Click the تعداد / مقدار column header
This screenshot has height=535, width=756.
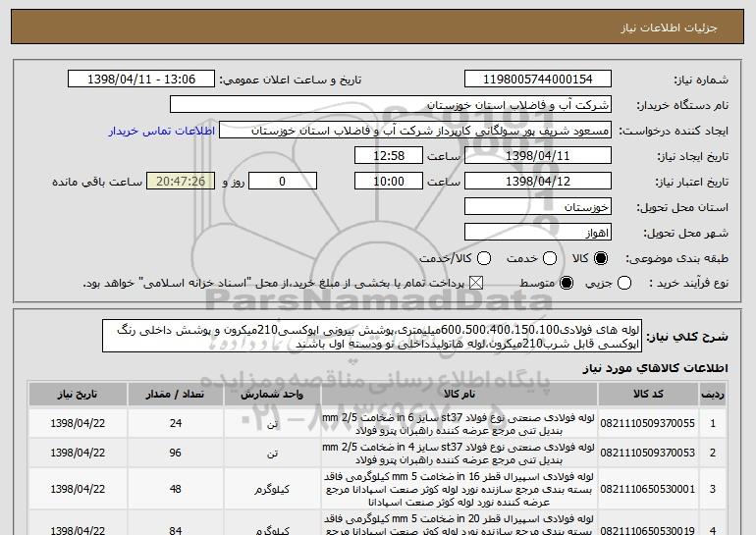pyautogui.click(x=176, y=395)
